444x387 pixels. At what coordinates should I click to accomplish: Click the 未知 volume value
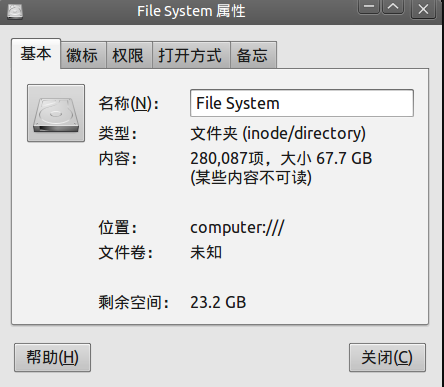point(206,252)
